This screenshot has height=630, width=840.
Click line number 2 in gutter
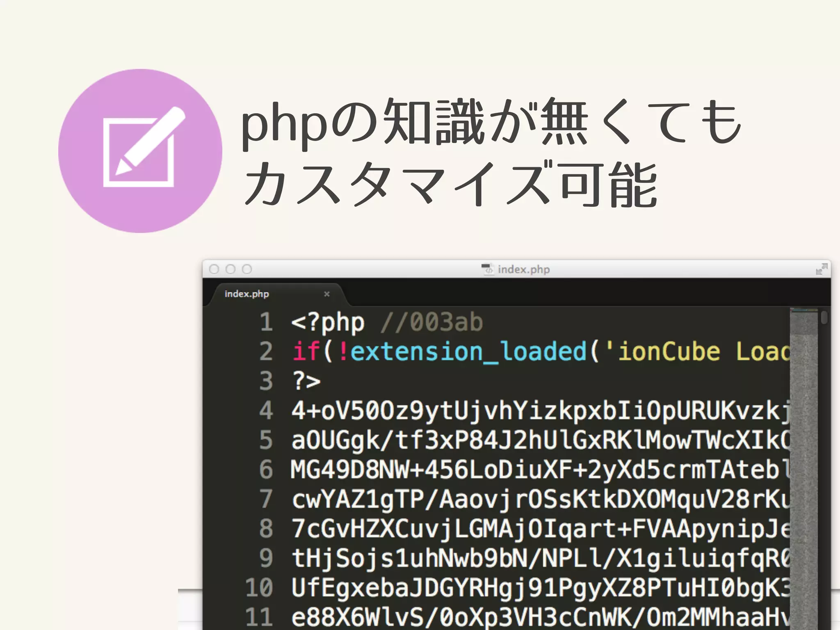click(267, 352)
